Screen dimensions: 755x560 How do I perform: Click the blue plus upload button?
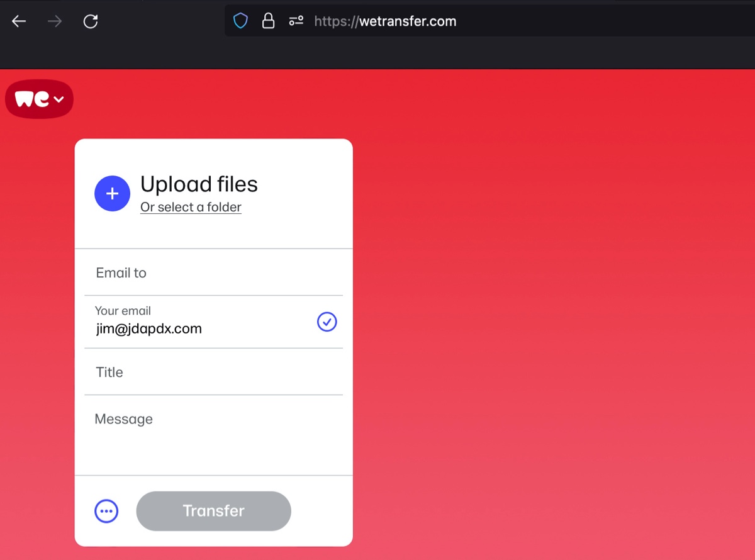pyautogui.click(x=112, y=193)
